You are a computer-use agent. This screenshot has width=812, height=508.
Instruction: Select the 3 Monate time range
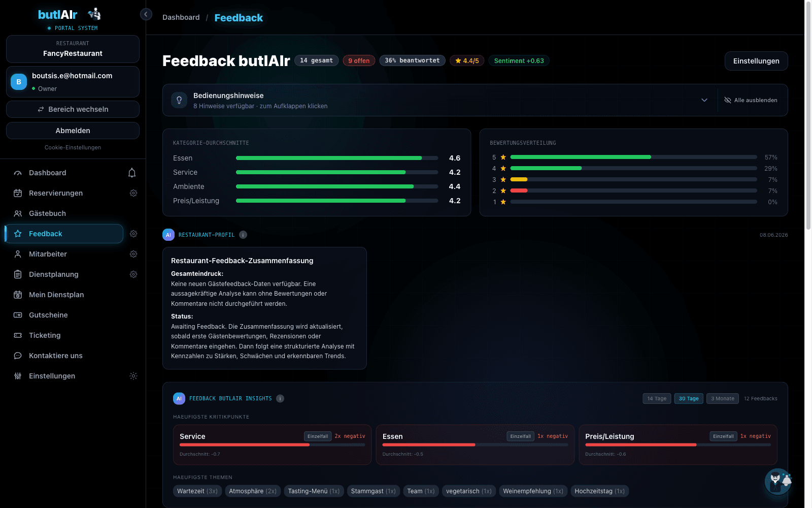(x=723, y=399)
